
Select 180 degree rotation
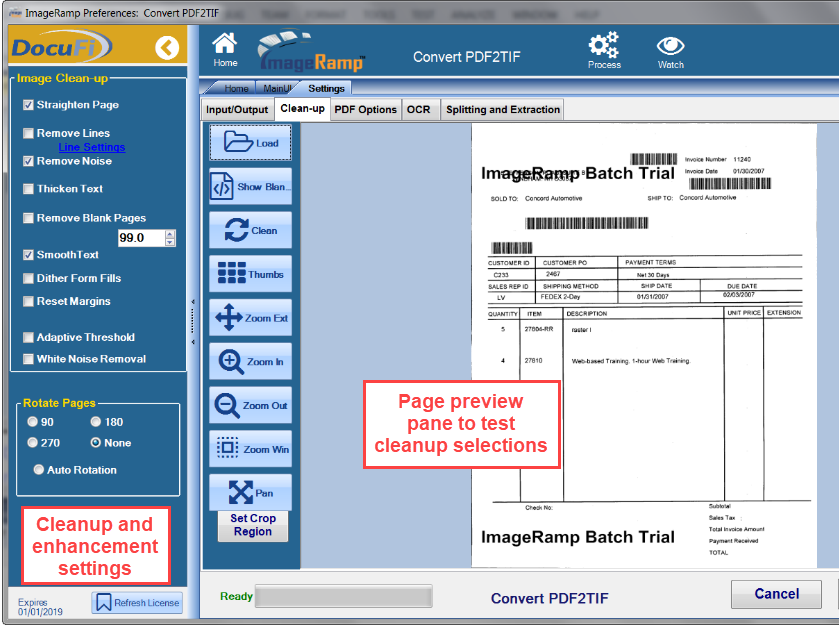[96, 422]
